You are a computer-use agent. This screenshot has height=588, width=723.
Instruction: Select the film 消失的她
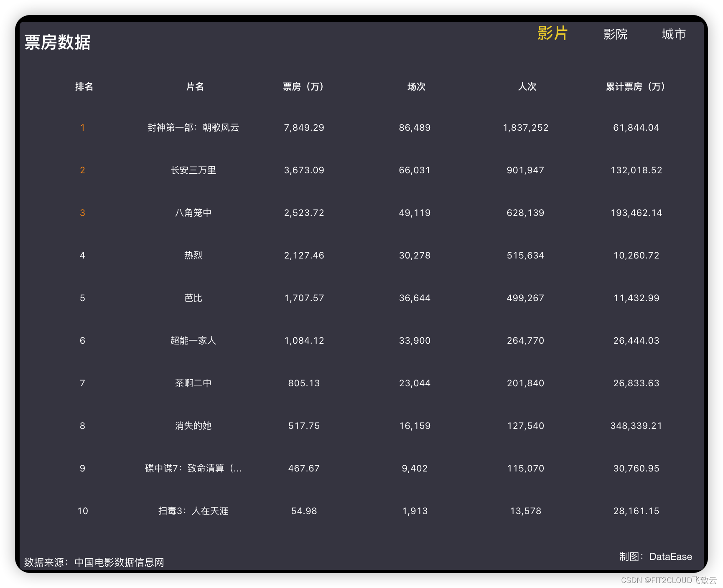pos(193,426)
